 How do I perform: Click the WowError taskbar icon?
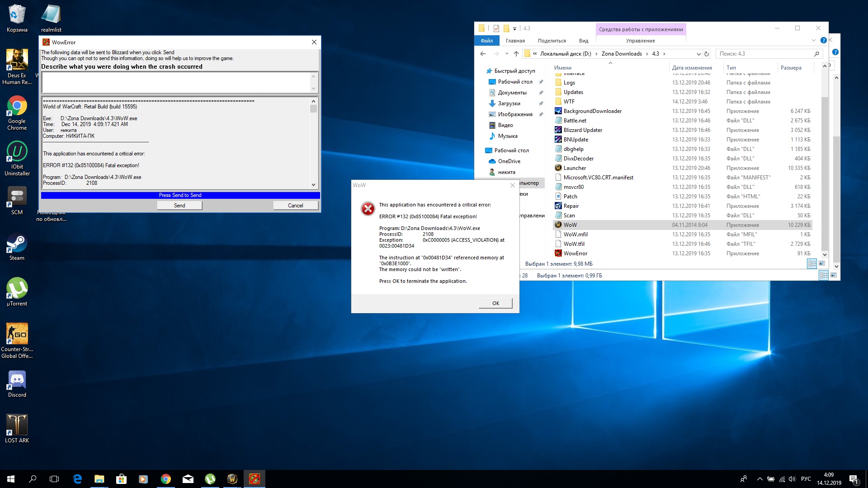[255, 479]
